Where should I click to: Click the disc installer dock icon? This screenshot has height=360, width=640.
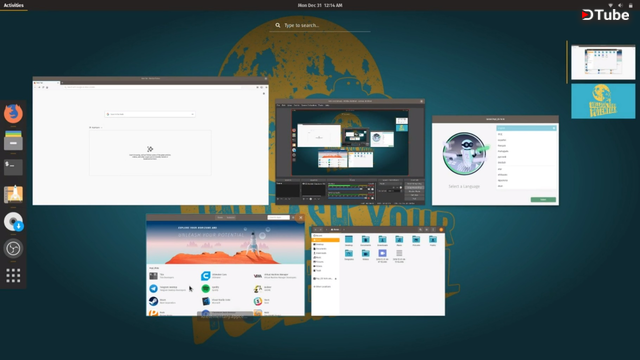coord(13,221)
